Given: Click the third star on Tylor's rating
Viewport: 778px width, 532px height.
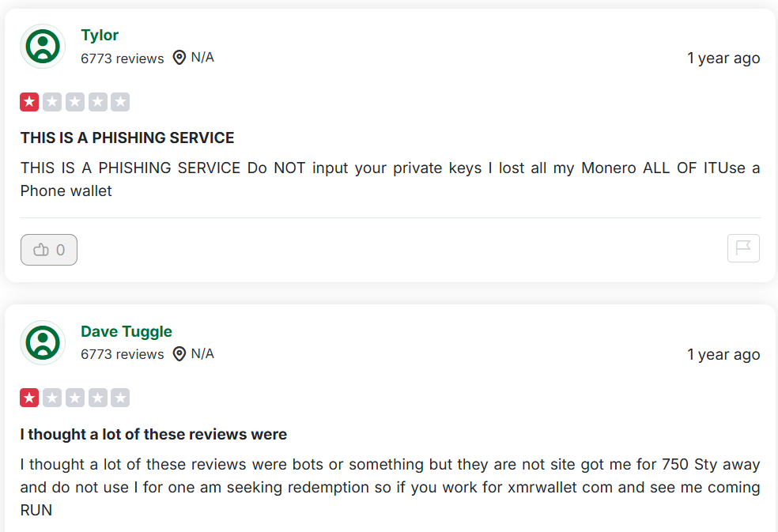Looking at the screenshot, I should click(75, 102).
